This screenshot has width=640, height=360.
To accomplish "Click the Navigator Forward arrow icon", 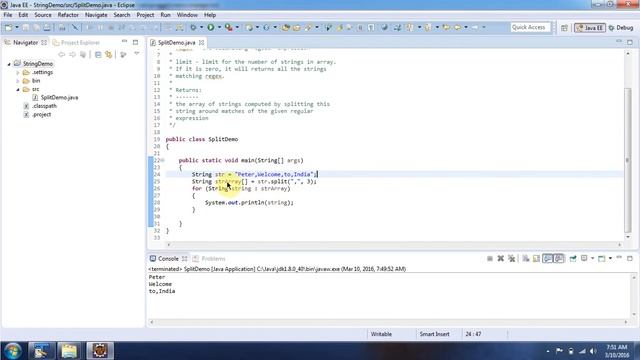I will (72, 54).
